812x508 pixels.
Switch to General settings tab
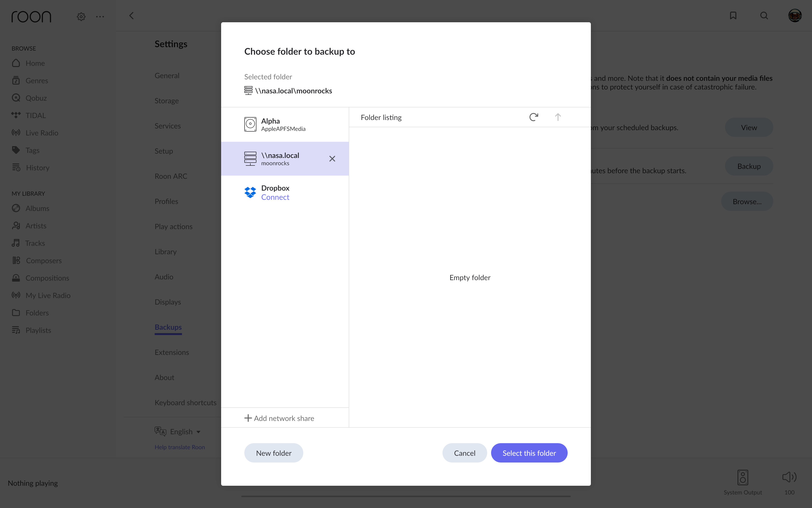(167, 75)
